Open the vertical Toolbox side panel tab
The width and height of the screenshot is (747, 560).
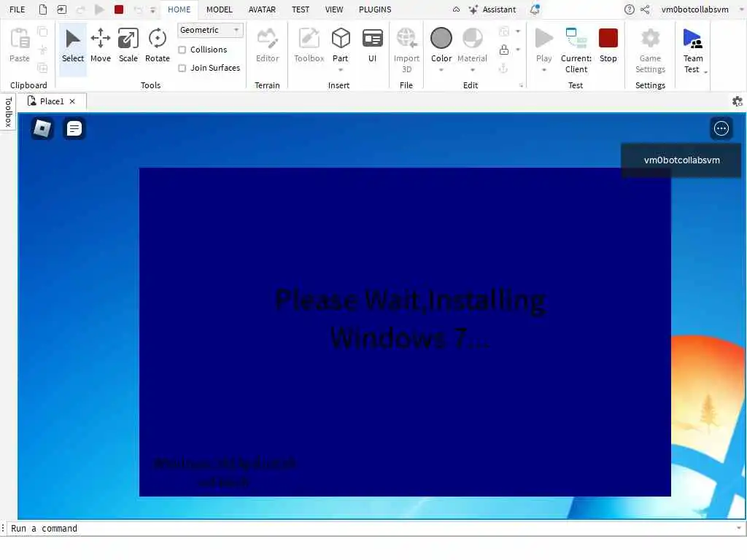tap(8, 112)
